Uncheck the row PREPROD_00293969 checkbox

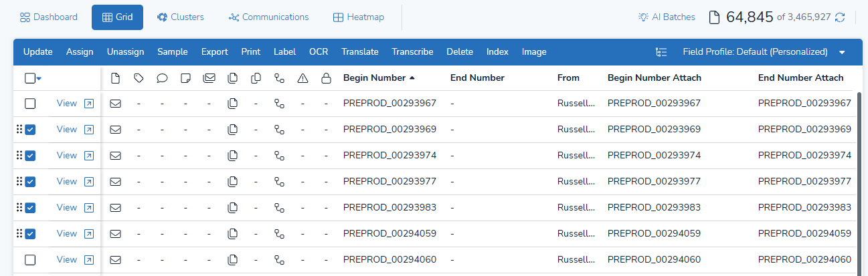[x=30, y=130]
